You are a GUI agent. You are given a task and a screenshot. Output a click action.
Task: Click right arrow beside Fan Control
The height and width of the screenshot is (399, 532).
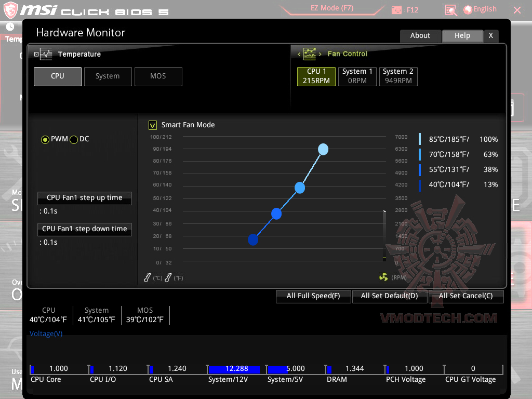click(320, 54)
